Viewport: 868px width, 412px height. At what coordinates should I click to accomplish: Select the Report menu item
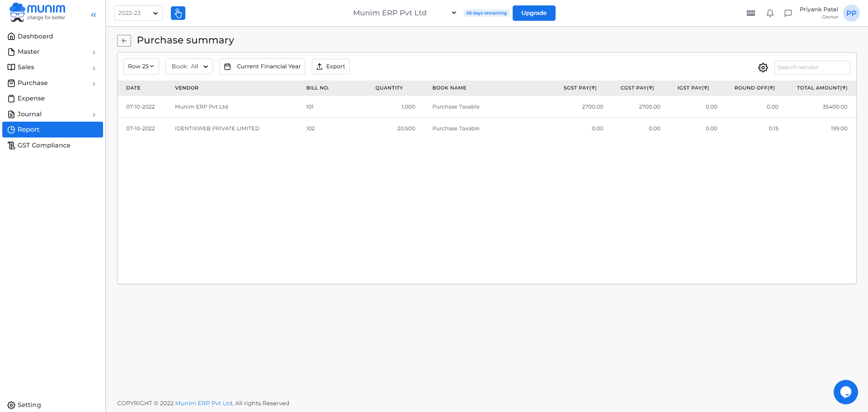click(52, 130)
